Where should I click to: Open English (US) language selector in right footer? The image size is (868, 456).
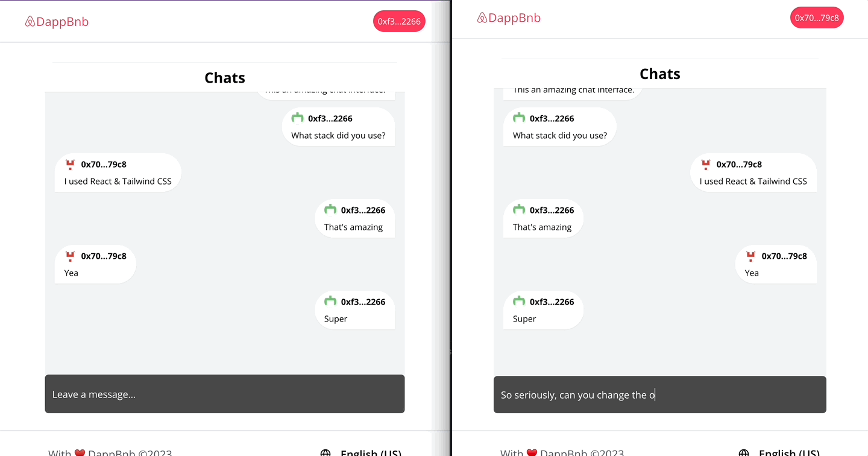(x=788, y=452)
